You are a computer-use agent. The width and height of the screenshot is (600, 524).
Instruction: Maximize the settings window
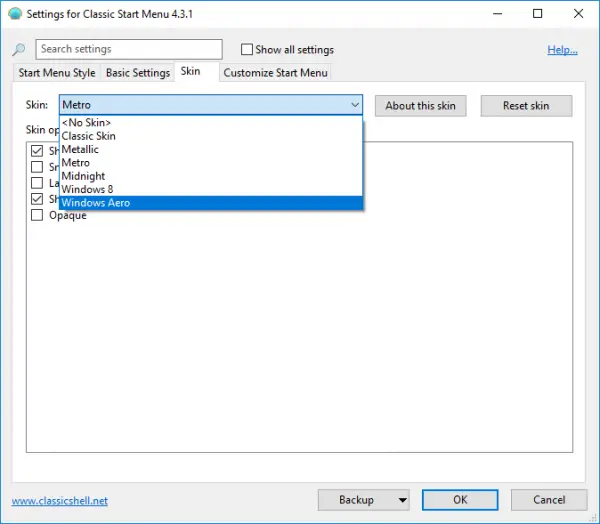[538, 14]
